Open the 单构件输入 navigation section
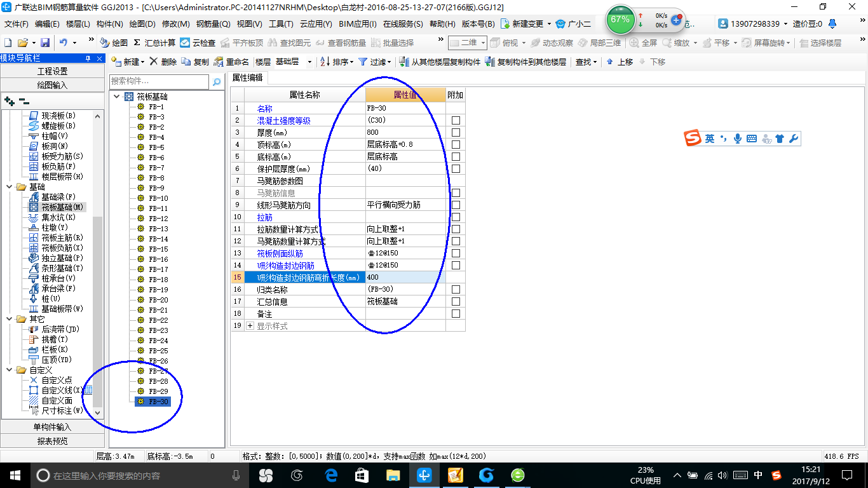The width and height of the screenshot is (868, 488). click(x=52, y=427)
